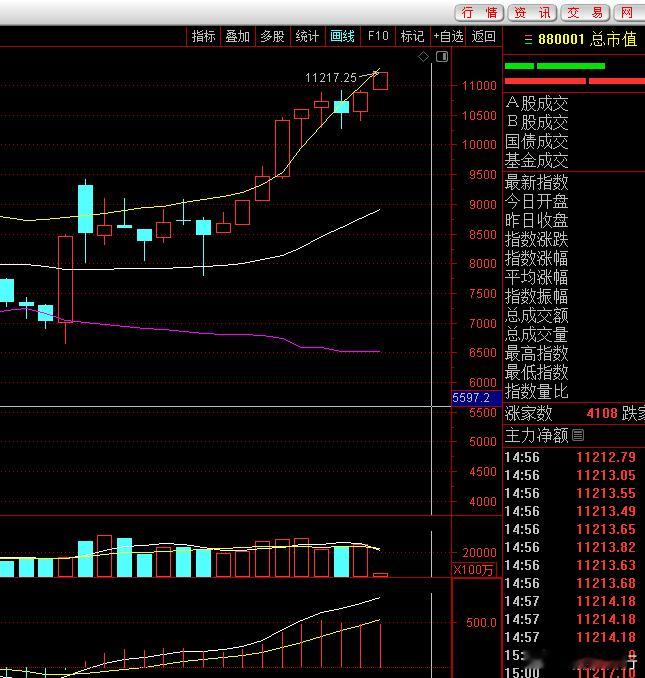Click the 昨日收盘 label
The image size is (645, 678).
point(536,221)
